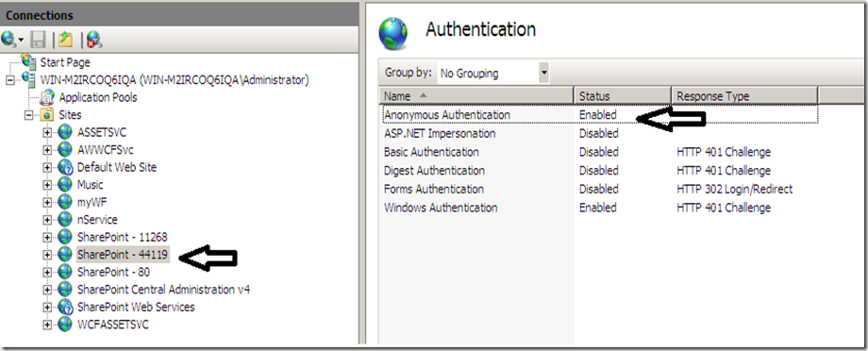Sort by the Status column header
The height and width of the screenshot is (351, 868).
tap(623, 96)
